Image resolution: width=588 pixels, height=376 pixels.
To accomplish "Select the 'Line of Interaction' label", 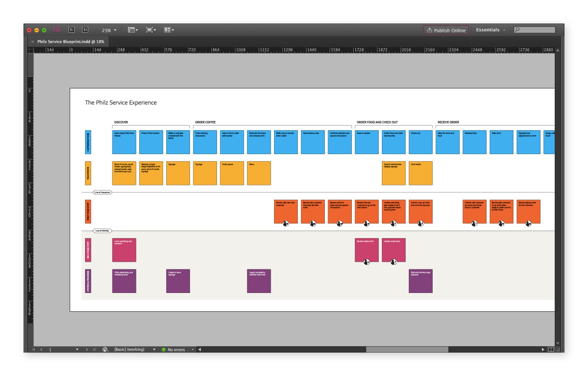I will point(102,192).
